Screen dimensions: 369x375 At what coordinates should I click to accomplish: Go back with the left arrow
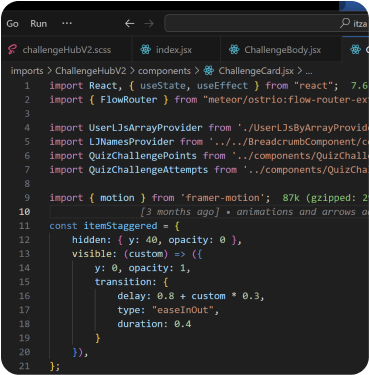point(130,24)
